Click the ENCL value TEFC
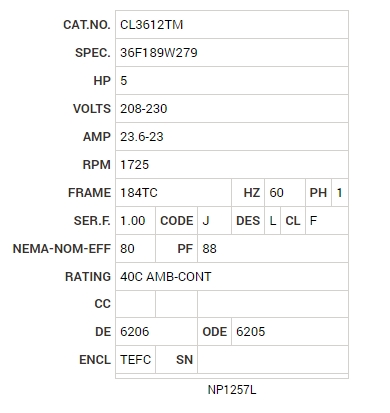Image resolution: width=390 pixels, height=413 pixels. pos(136,360)
